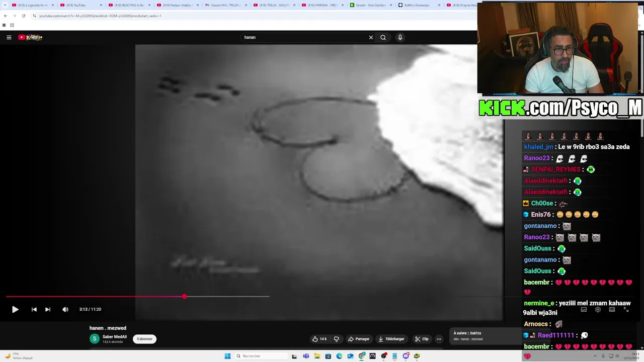The image size is (644, 362).
Task: Go to the YouTube home logo
Action: (x=30, y=37)
